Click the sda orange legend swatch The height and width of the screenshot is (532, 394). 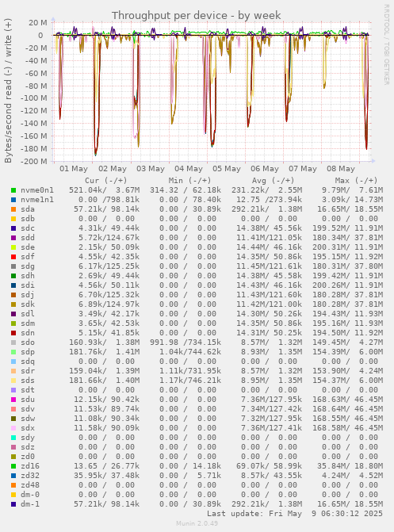coord(13,209)
